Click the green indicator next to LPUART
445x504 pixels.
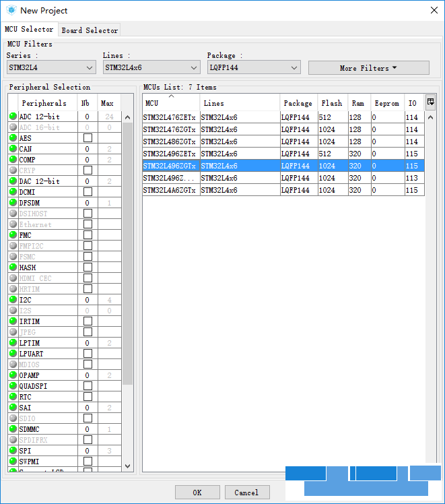pyautogui.click(x=13, y=353)
